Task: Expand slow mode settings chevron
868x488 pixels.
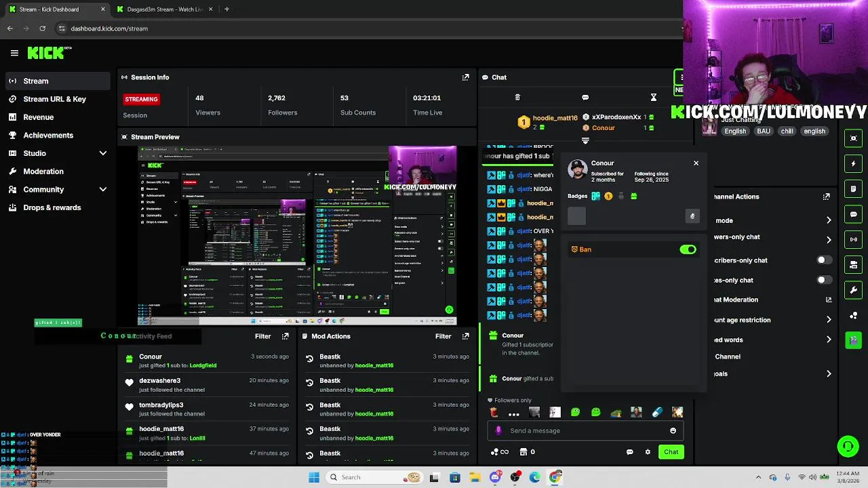Action: click(x=829, y=220)
